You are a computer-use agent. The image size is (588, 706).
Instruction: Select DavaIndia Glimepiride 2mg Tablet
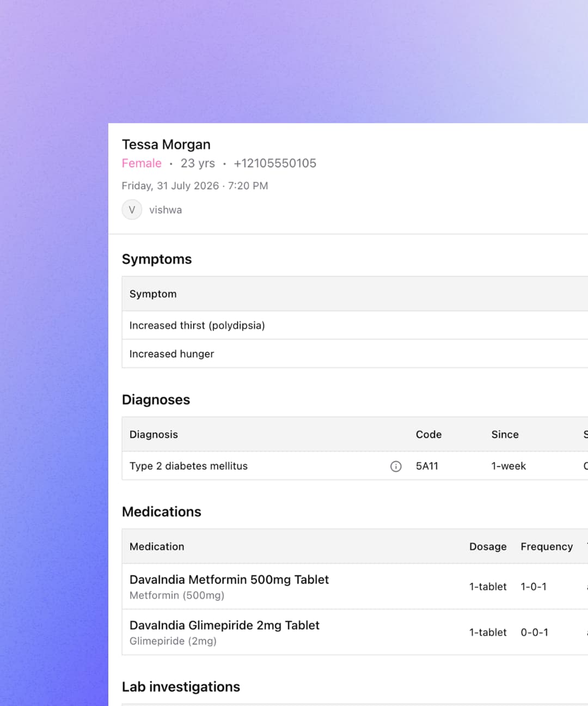coord(224,625)
